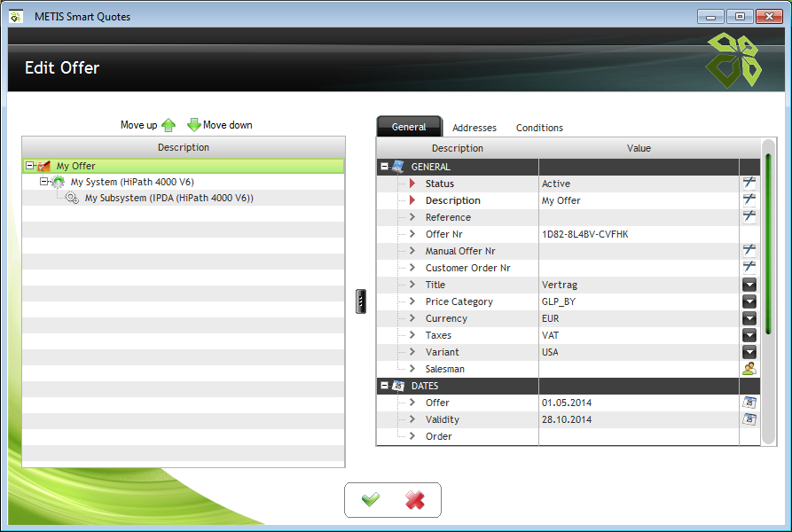Collapse the DATES section
The image size is (792, 532).
point(384,385)
